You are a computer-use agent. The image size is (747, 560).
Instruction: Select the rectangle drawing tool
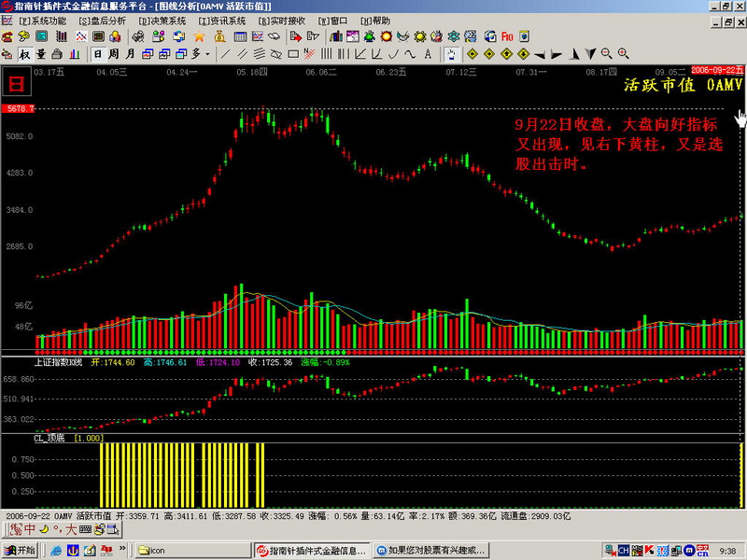point(293,54)
